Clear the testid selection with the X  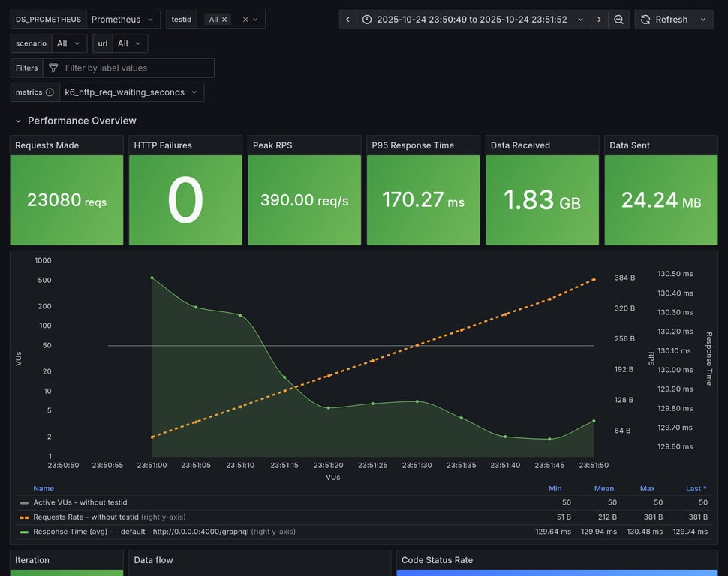[245, 19]
